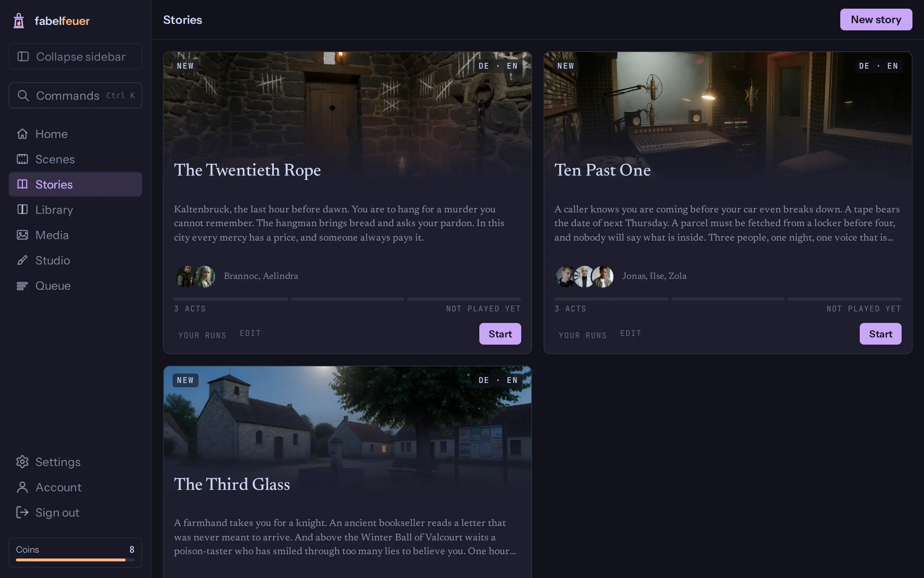Create a story with New story button
The width and height of the screenshot is (924, 578).
point(876,20)
